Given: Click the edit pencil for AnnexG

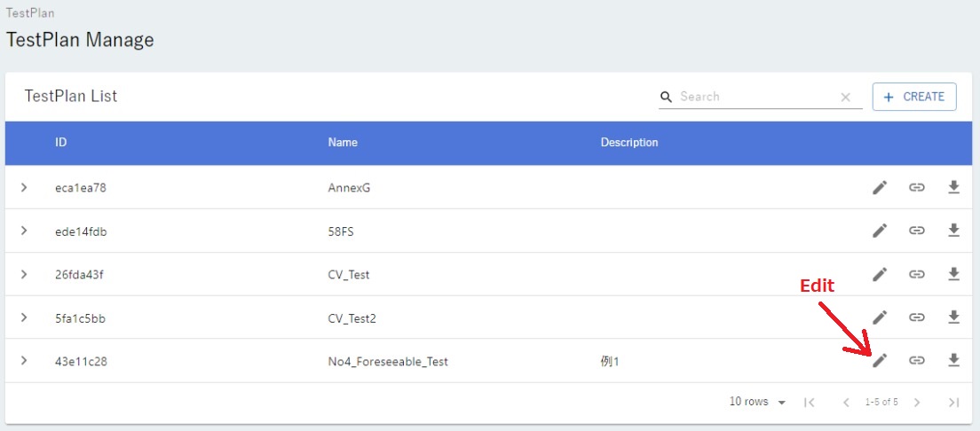Looking at the screenshot, I should 880,187.
